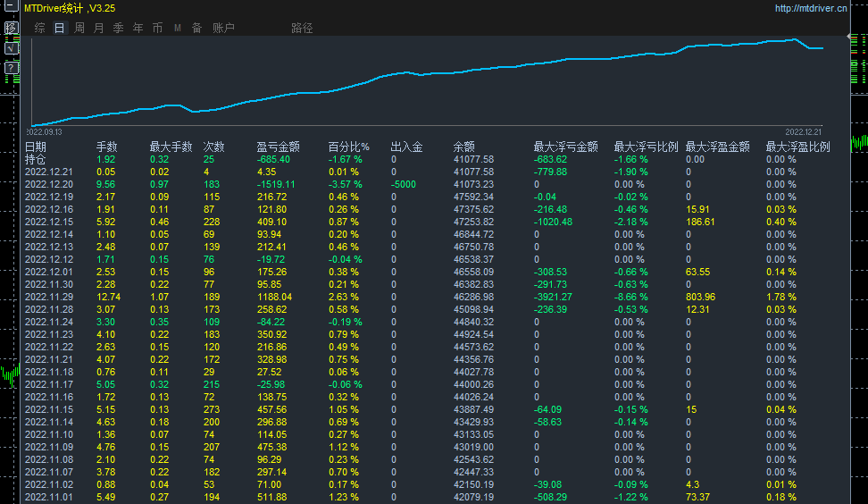Click the -8.66 % drawdown ratio
This screenshot has width=868, height=504.
click(630, 297)
